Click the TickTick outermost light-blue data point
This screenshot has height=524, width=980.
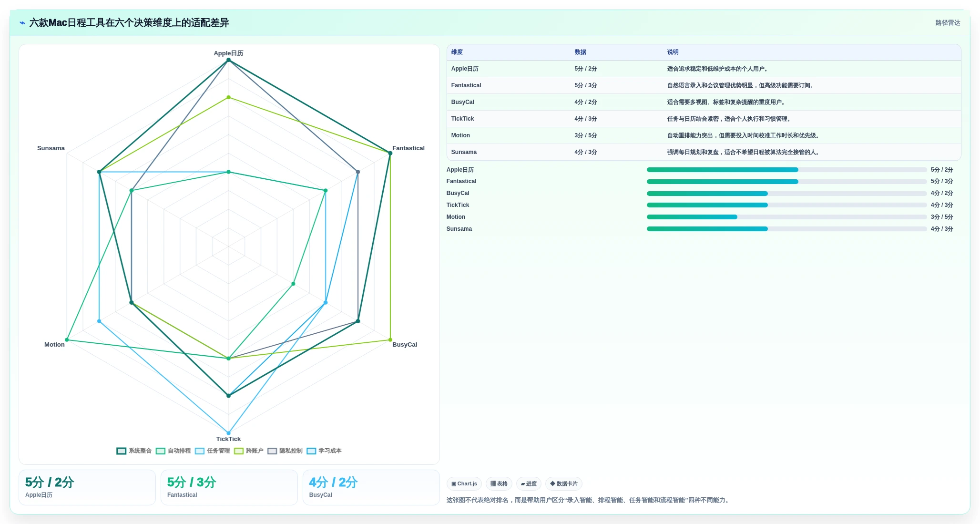[228, 433]
